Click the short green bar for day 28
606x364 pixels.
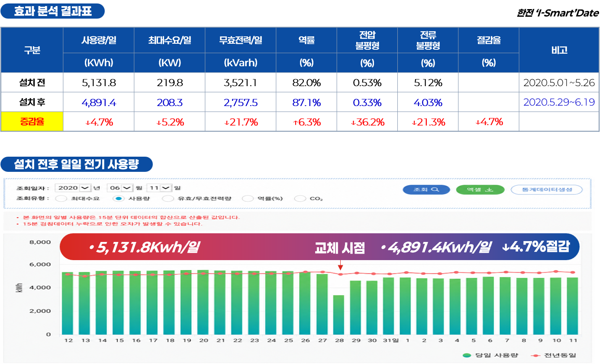click(x=339, y=315)
